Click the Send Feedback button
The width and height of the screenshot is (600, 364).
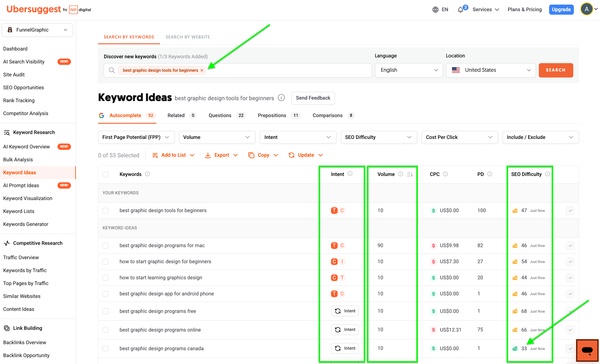(313, 98)
